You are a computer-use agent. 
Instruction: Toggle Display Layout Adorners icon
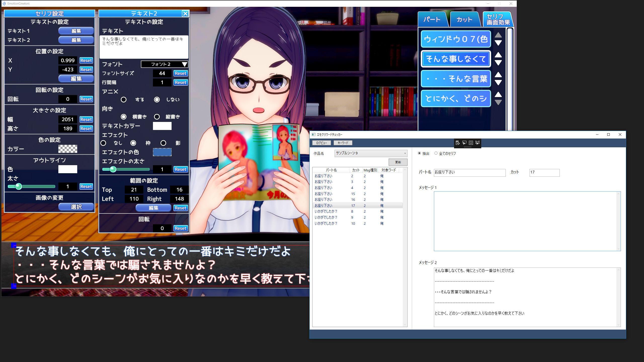(471, 143)
